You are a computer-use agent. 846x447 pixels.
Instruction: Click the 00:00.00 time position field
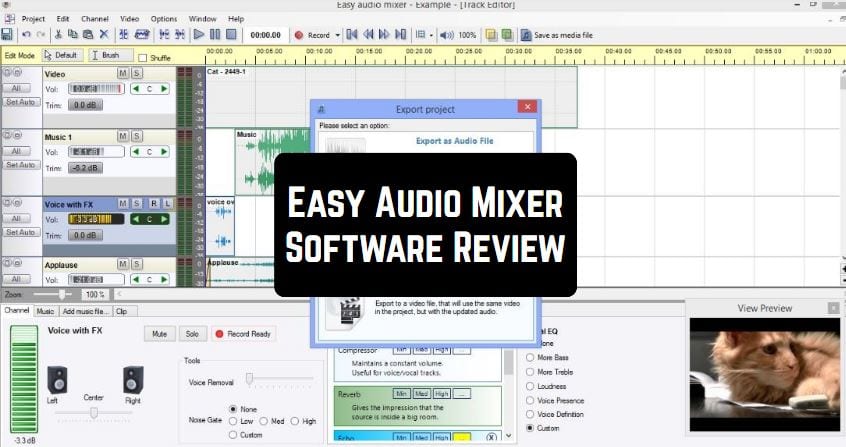coord(266,35)
